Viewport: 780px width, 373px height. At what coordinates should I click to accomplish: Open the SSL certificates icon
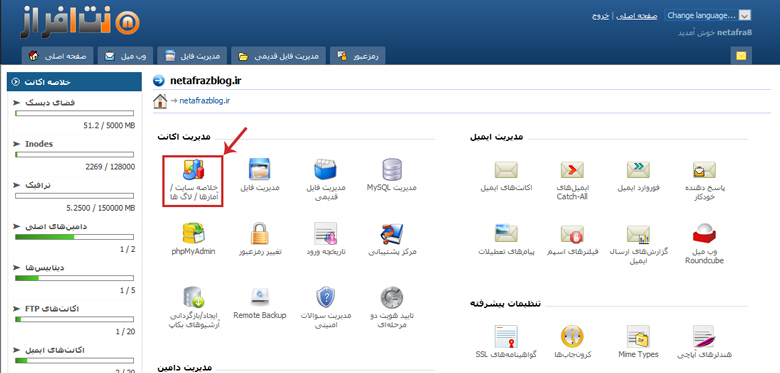pos(506,336)
